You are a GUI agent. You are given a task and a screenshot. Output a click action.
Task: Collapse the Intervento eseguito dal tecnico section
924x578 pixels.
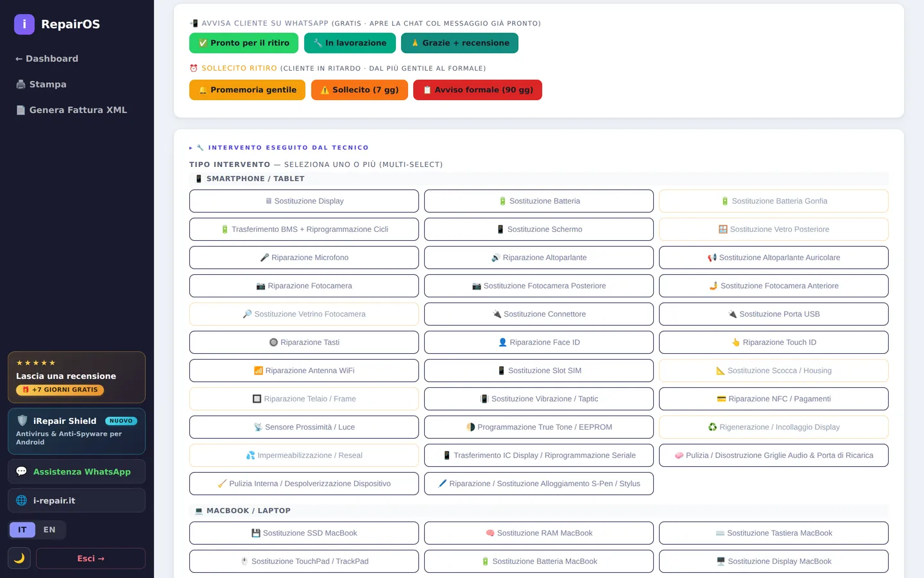pyautogui.click(x=279, y=148)
